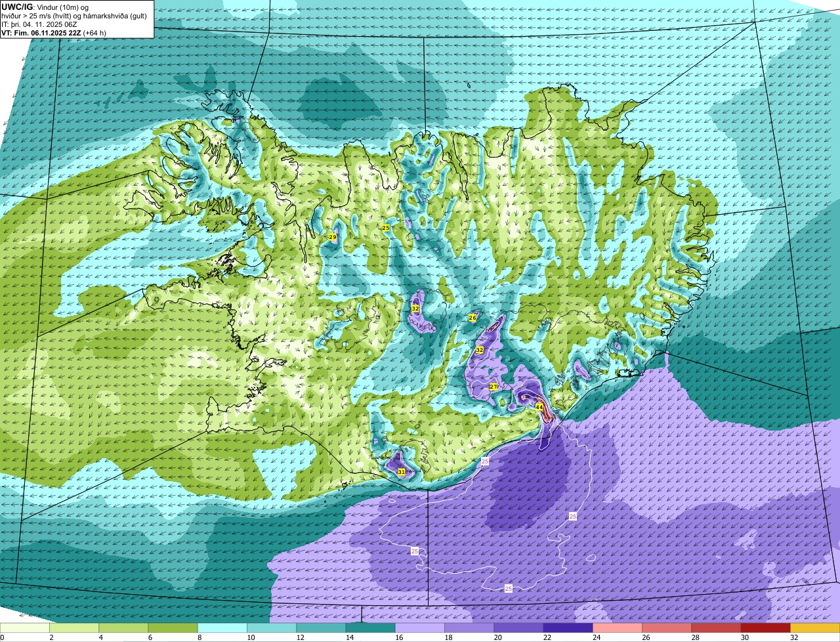
Task: Click the violet 20–22 m/s legend swatch
Action: point(518,628)
